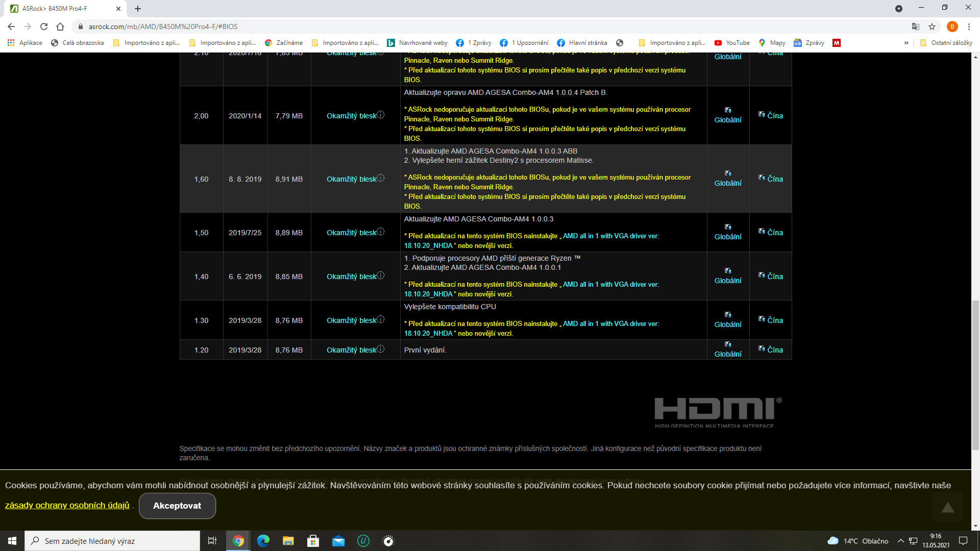The height and width of the screenshot is (551, 980).
Task: Click Global download icon for BIOS 2,00
Action: pos(728,110)
